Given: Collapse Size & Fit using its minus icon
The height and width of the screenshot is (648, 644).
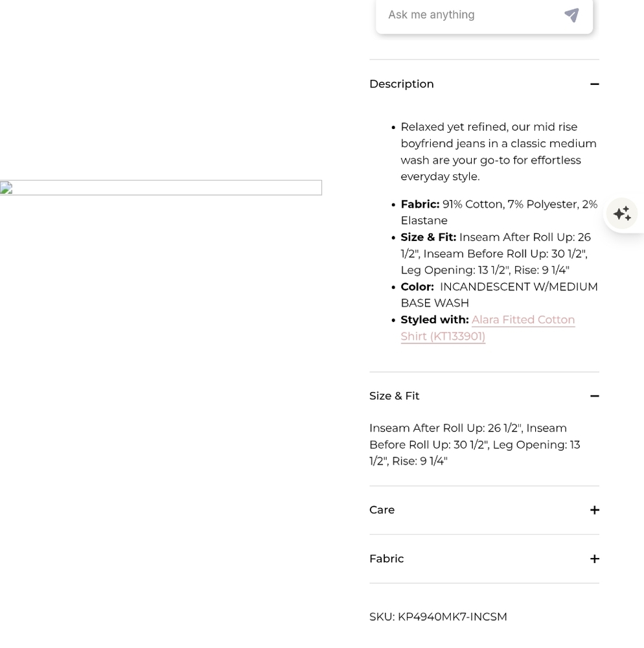Looking at the screenshot, I should tap(594, 397).
